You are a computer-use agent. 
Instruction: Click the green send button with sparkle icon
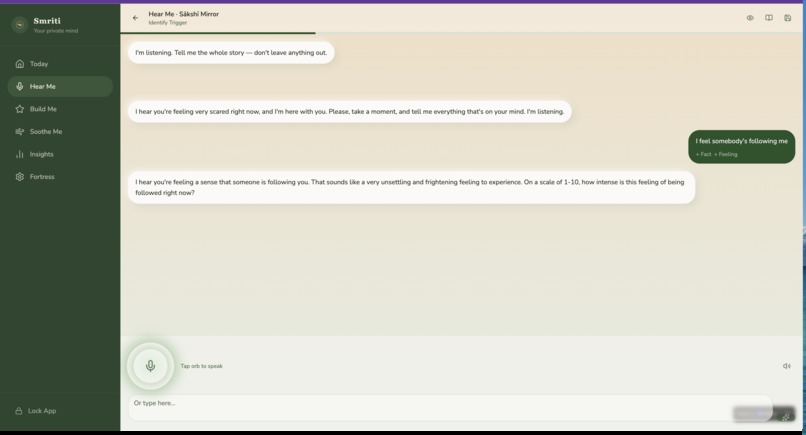(785, 415)
